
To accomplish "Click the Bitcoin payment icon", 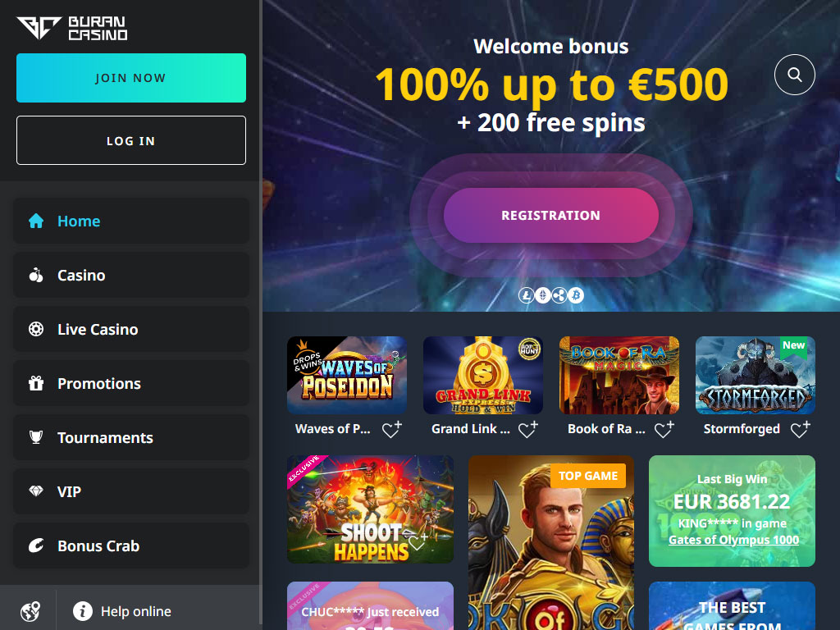I will pos(576,295).
